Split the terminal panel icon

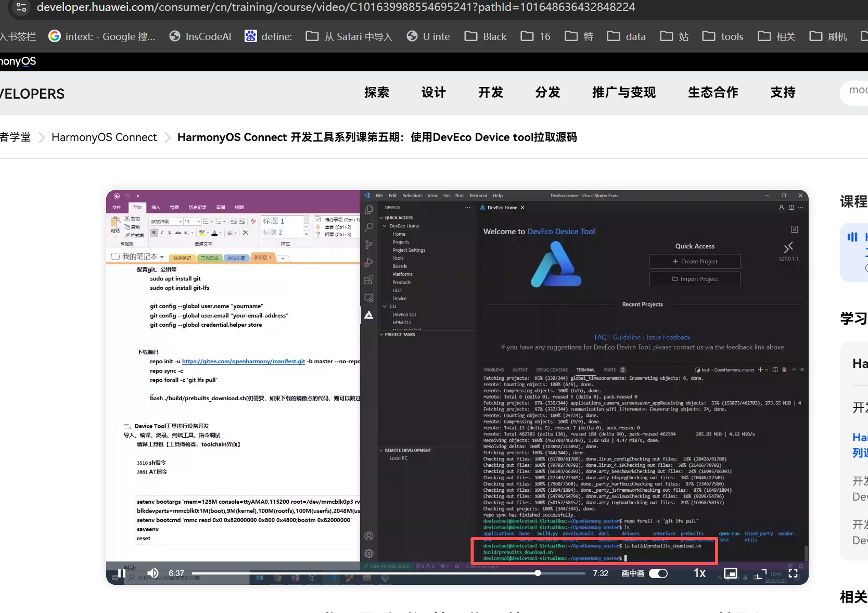click(x=775, y=370)
